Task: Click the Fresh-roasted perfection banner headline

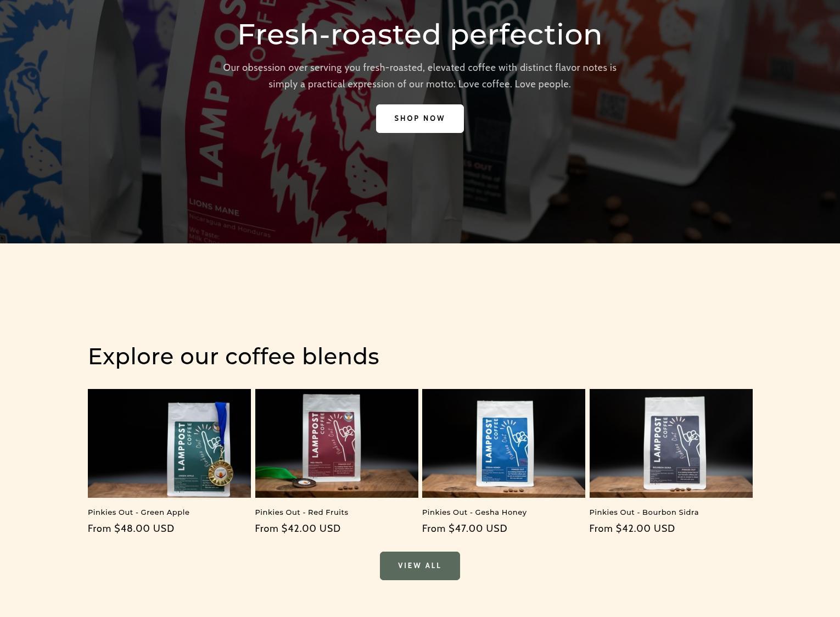Action: click(x=419, y=35)
